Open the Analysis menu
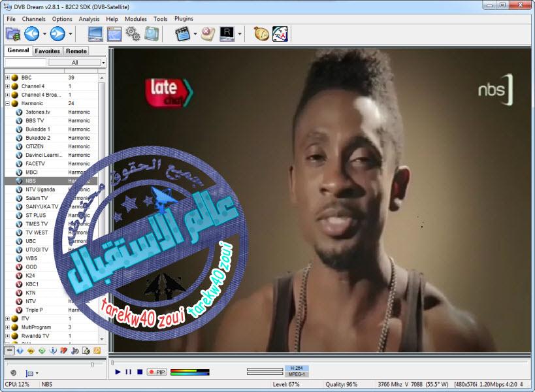 point(89,19)
